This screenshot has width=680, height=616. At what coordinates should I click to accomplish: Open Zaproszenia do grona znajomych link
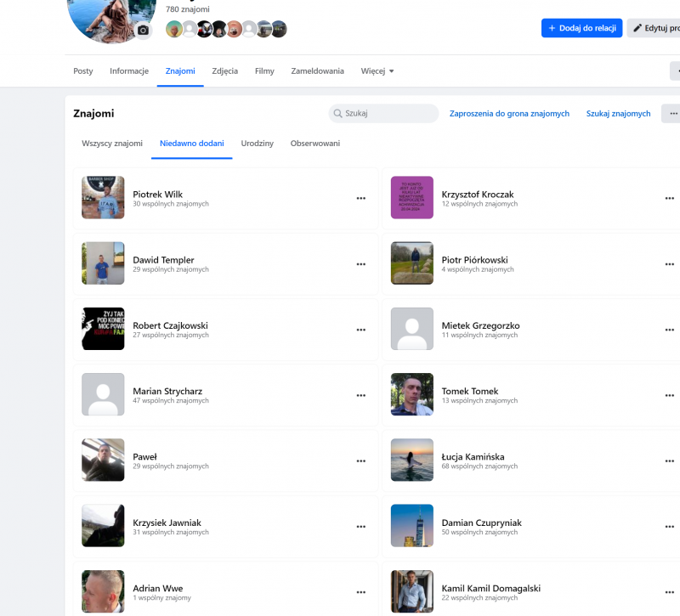pos(509,114)
